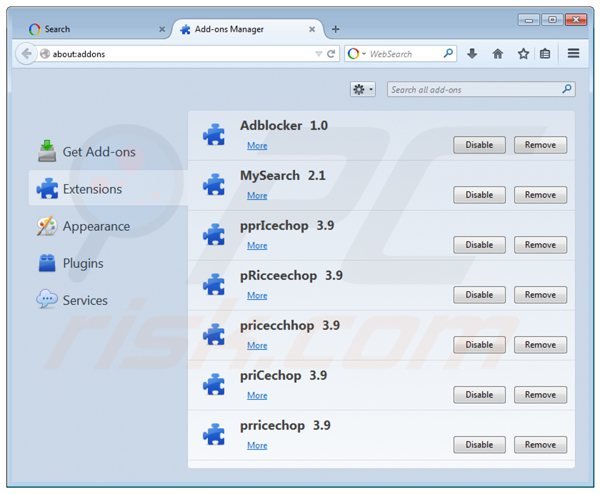This screenshot has width=600, height=494.
Task: Disable the Adblocker extension
Action: (x=479, y=145)
